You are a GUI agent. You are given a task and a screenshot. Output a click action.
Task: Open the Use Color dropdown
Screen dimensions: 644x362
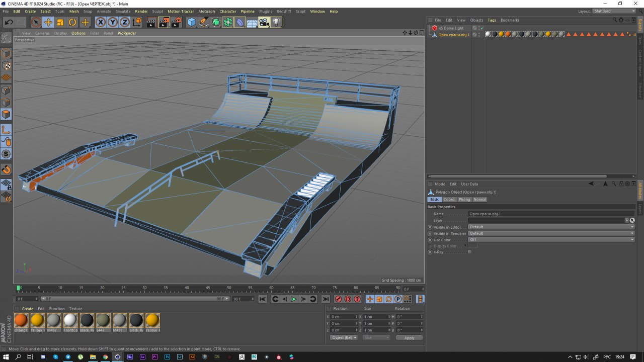click(551, 240)
